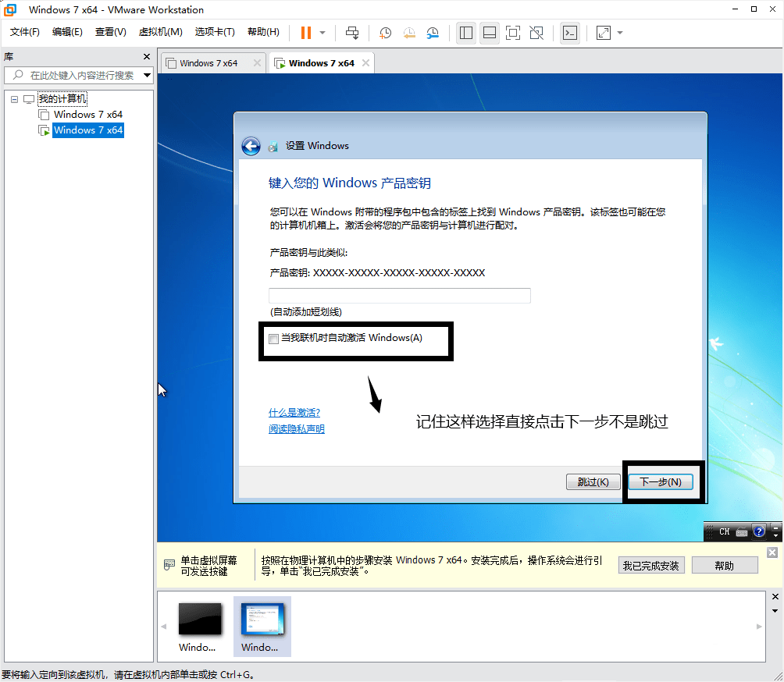Switch to the inactive Windows 7 x64 tab
The width and height of the screenshot is (784, 682).
208,63
